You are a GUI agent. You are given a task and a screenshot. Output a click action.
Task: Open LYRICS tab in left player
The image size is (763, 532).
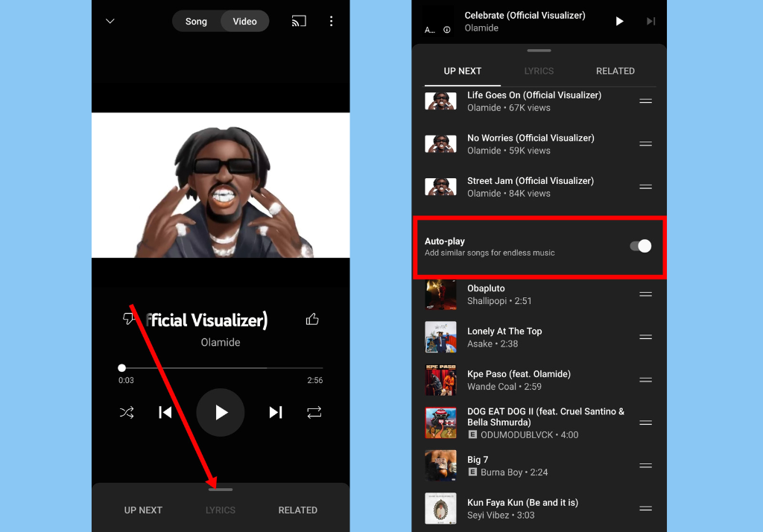(x=221, y=510)
